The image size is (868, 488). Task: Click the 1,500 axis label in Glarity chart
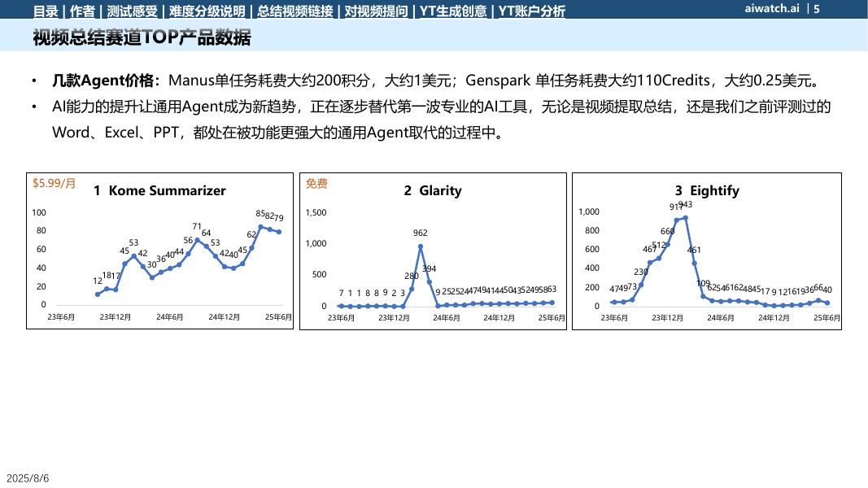[x=316, y=212]
